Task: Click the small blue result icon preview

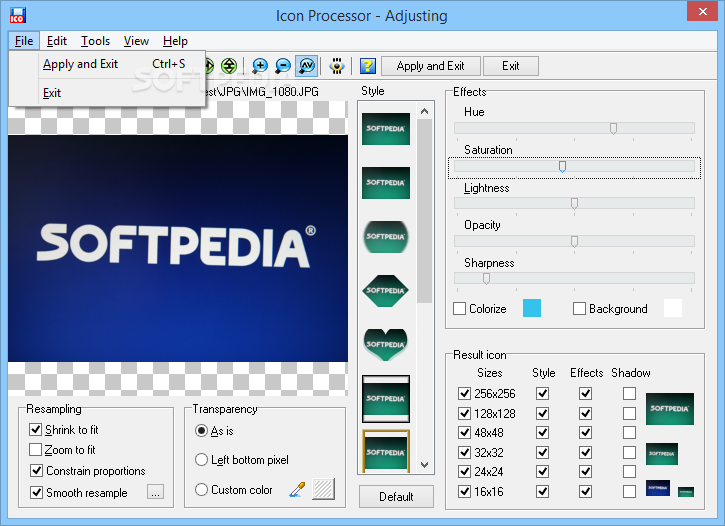Action: click(x=657, y=488)
